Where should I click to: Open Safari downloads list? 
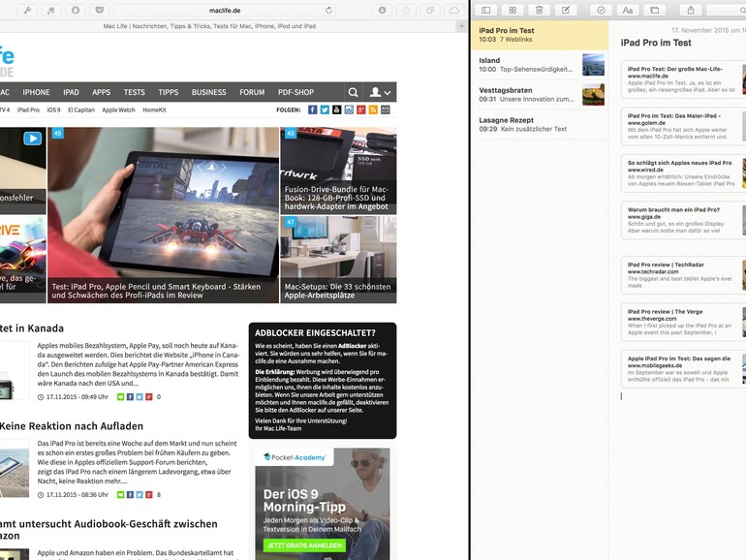click(x=382, y=10)
